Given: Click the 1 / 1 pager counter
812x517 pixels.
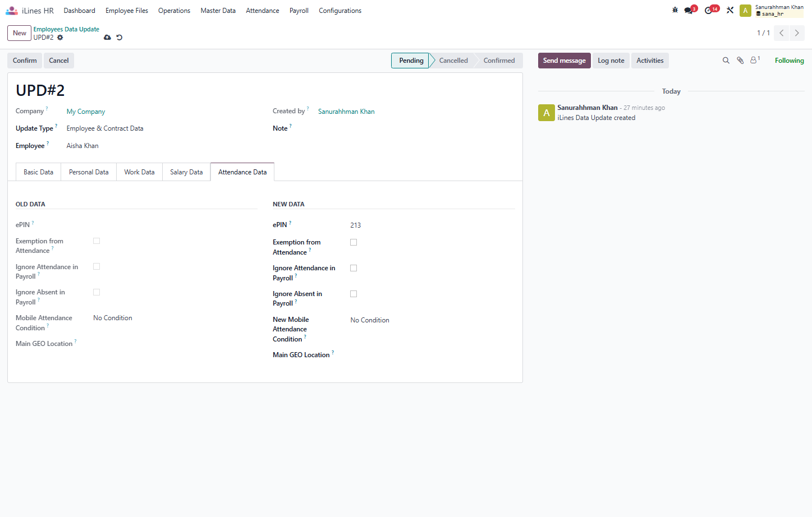Looking at the screenshot, I should 763,33.
